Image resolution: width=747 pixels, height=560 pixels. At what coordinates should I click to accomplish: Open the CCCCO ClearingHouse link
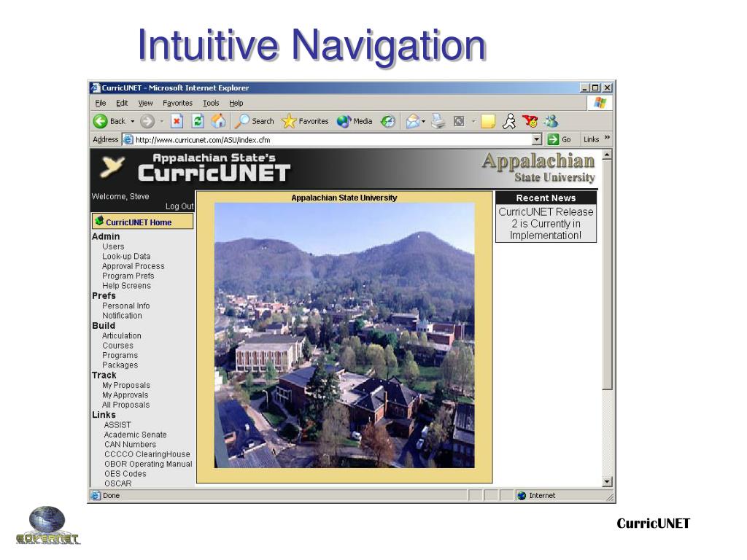[147, 454]
